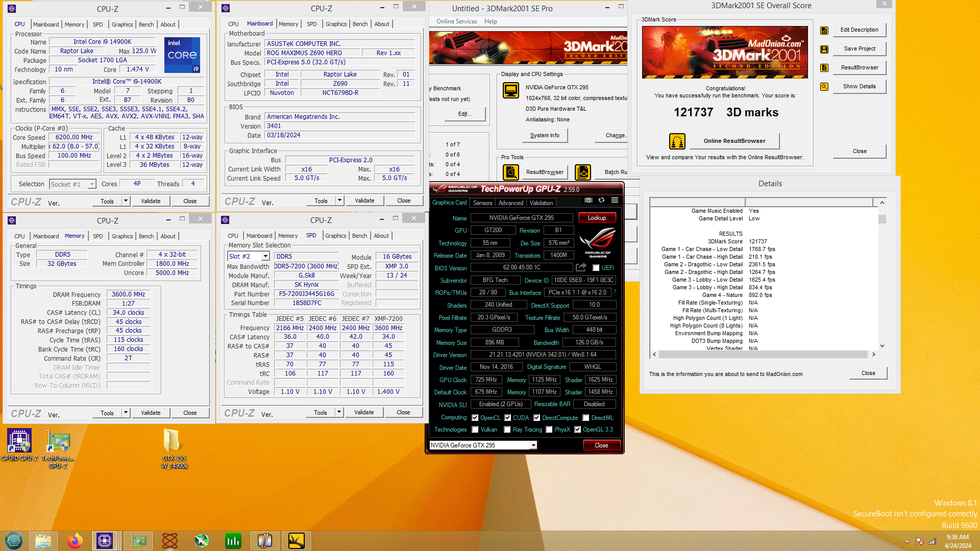This screenshot has height=551, width=980.
Task: Toggle the PhysX checkbox
Action: (549, 430)
